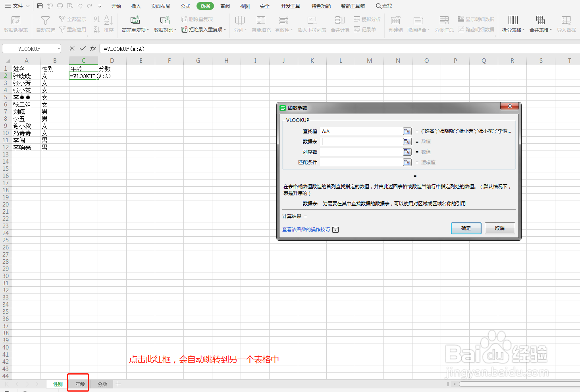
Task: Click the Redo arrow icon
Action: click(90, 6)
